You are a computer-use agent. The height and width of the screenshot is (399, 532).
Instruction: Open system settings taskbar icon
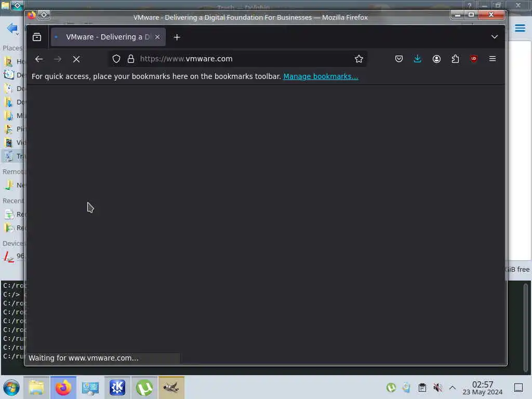point(90,388)
